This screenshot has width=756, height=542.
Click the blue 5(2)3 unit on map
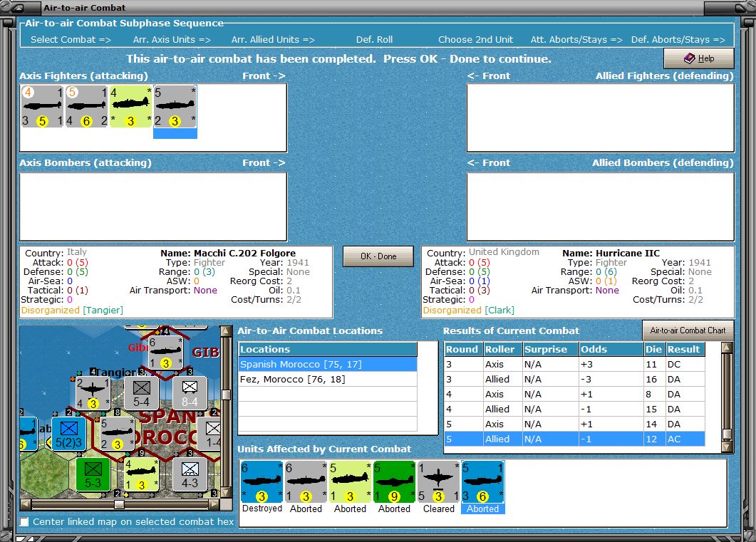point(68,434)
